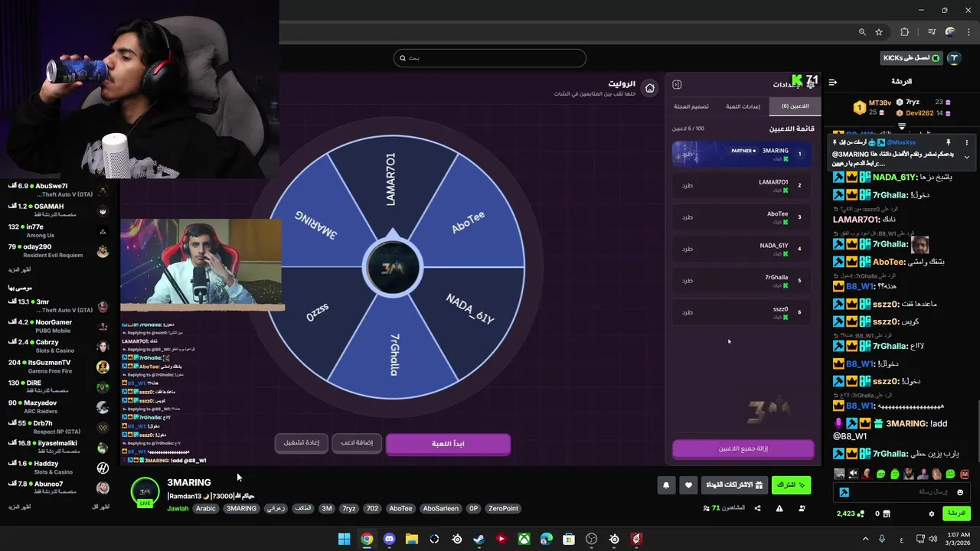Click the إضافة لاعب add player button
The height and width of the screenshot is (551, 980).
pyautogui.click(x=357, y=443)
